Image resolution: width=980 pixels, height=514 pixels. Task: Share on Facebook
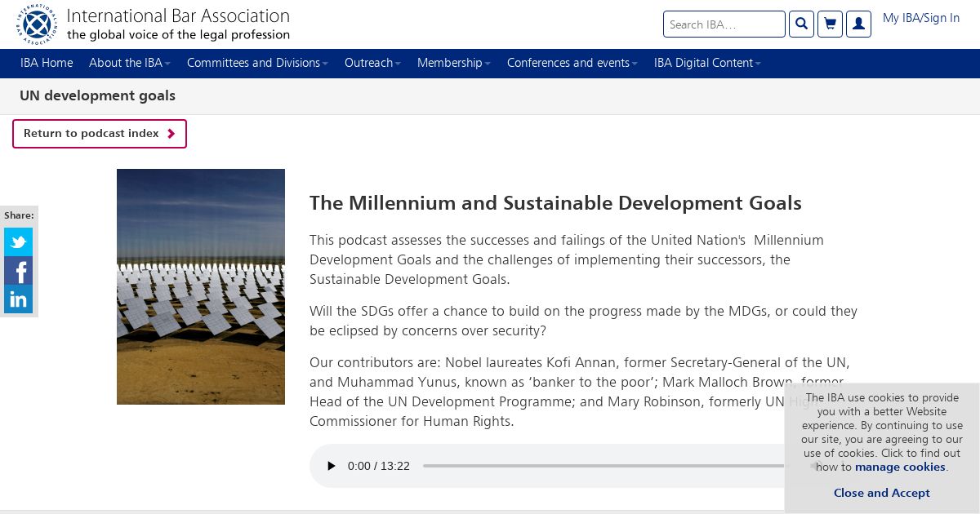pos(18,270)
